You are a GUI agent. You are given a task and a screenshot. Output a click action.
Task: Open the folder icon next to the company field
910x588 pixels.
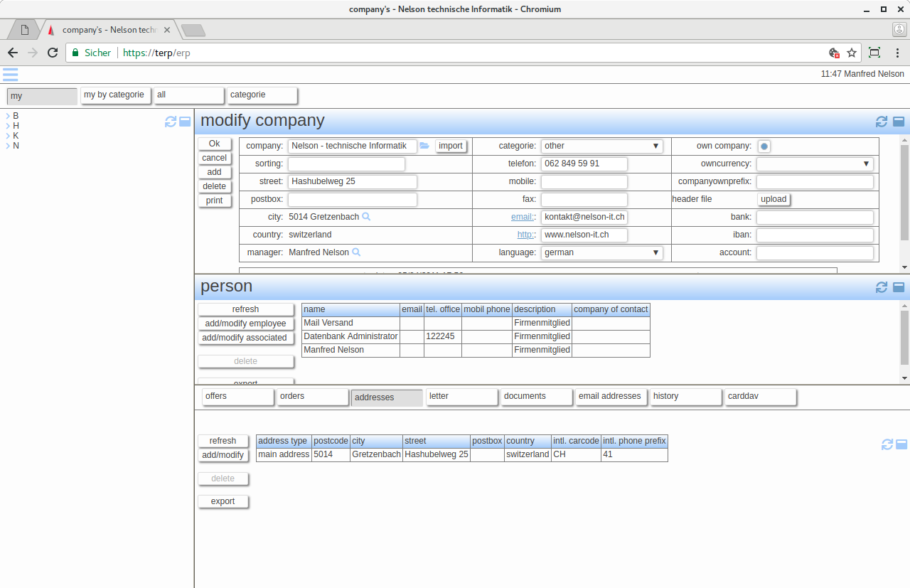click(x=424, y=145)
